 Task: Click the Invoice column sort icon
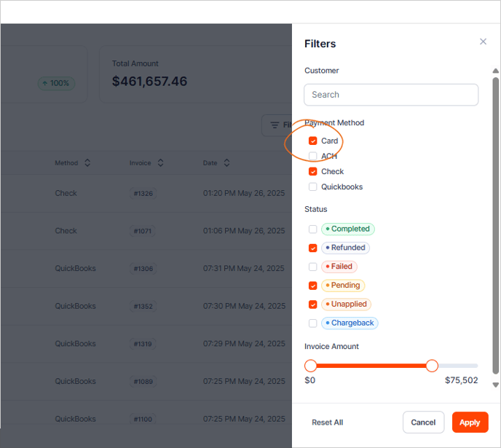(159, 163)
